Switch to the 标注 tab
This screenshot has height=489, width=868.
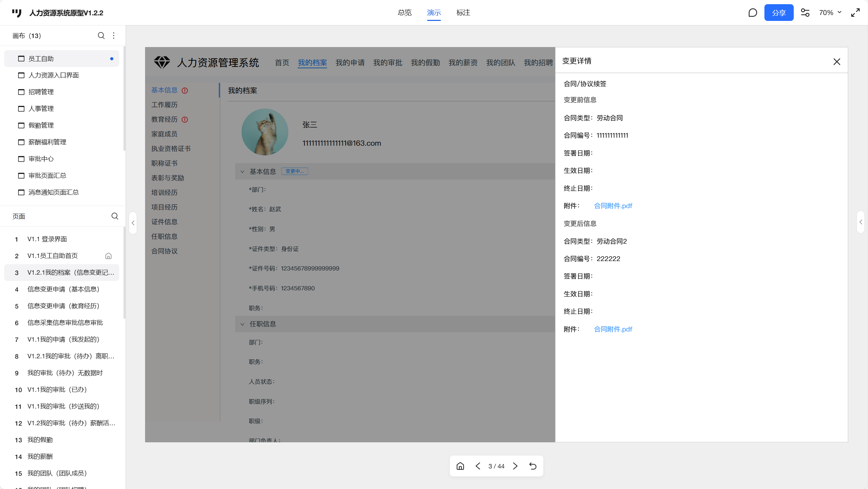pyautogui.click(x=463, y=13)
